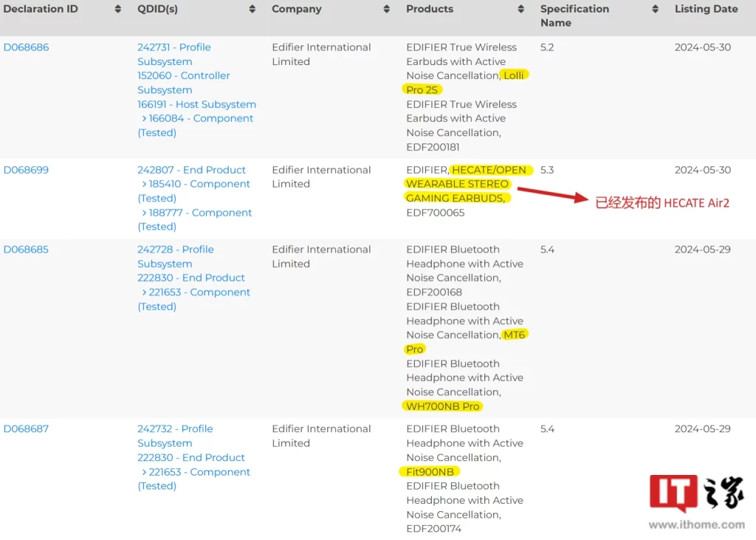Viewport: 756px width, 540px height.
Task: Select highlighted 'WH700NB Pro' product name
Action: pyautogui.click(x=443, y=406)
